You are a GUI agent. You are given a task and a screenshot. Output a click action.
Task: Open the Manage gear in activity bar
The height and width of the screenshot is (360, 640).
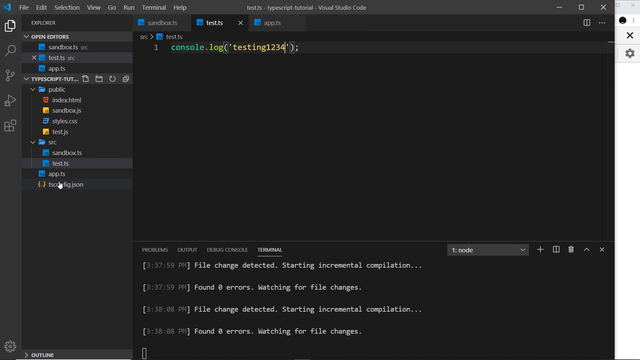pyautogui.click(x=10, y=347)
